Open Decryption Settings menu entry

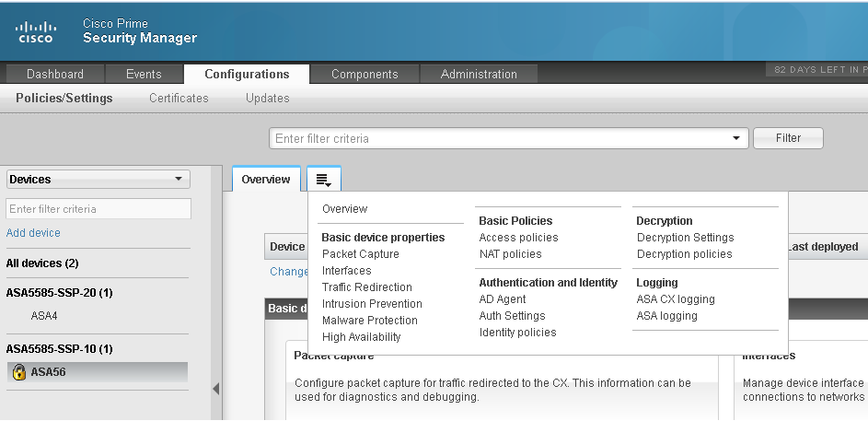click(686, 237)
